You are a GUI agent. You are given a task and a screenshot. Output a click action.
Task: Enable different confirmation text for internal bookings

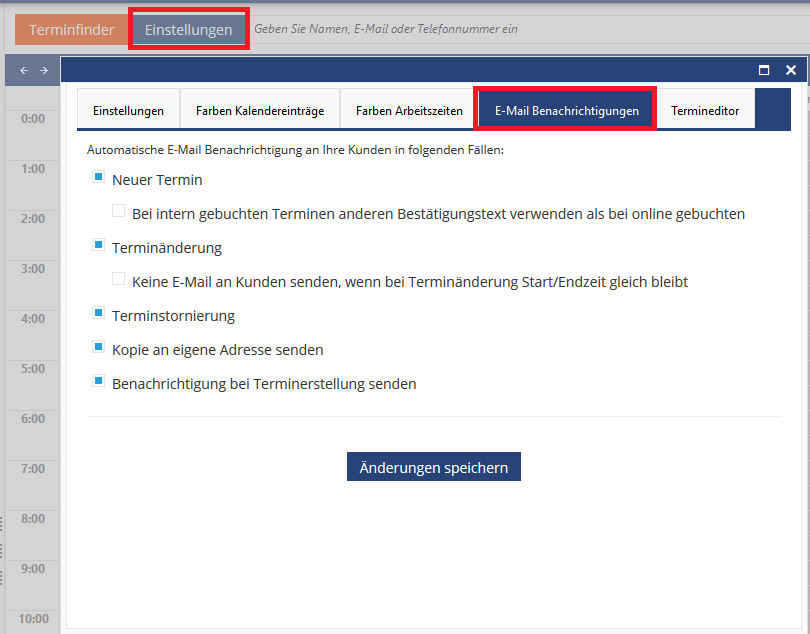coord(118,210)
